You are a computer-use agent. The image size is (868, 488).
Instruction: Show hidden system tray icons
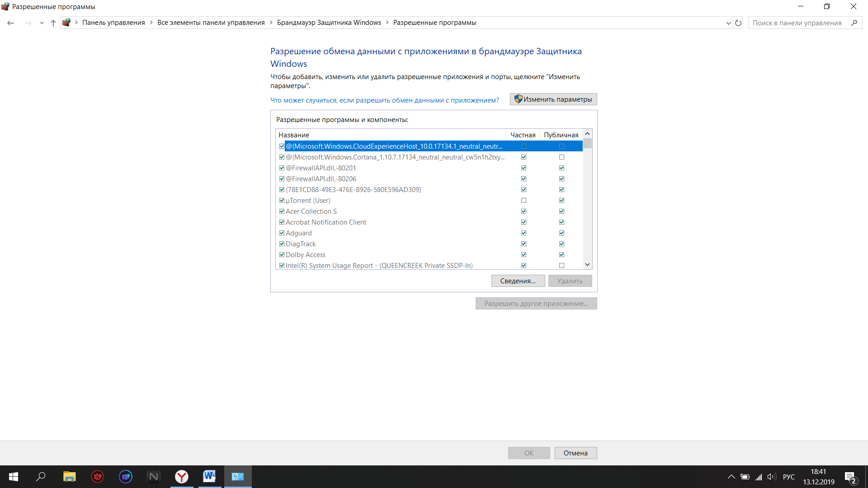pos(731,477)
